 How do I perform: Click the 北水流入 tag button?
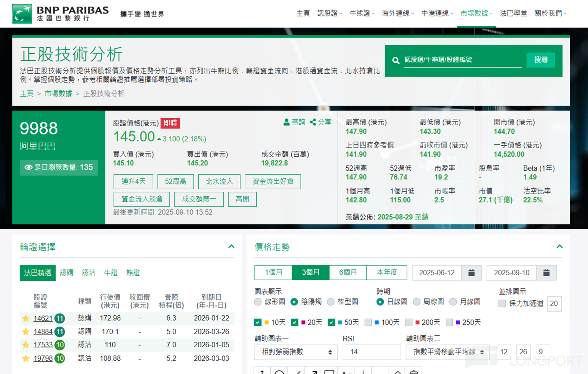(219, 182)
